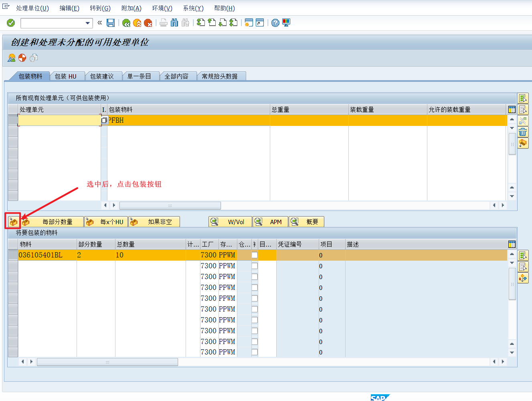Tick the checkbox in the second materials row
532x401 pixels.
tap(255, 266)
